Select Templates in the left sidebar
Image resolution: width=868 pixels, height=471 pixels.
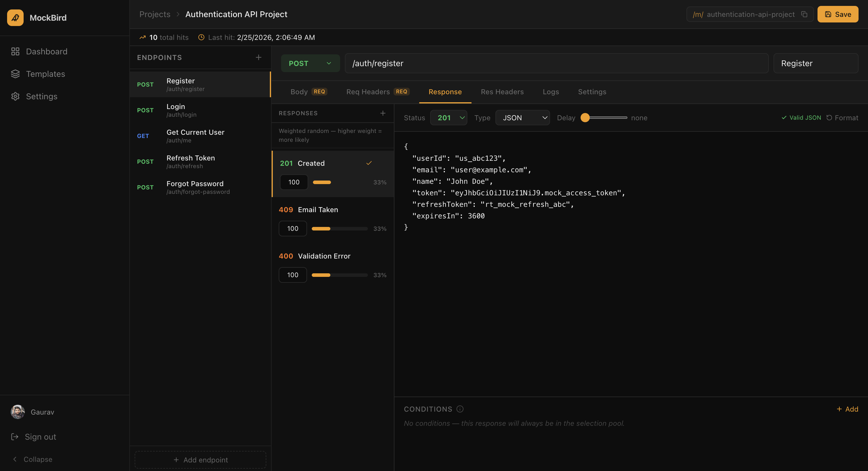click(45, 74)
